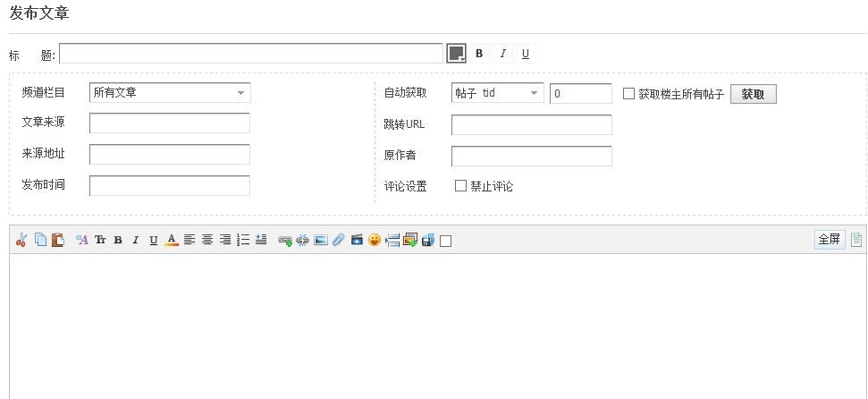Image resolution: width=868 pixels, height=399 pixels.
Task: Open the 自动获取 帖子 tid dropdown
Action: pos(498,93)
